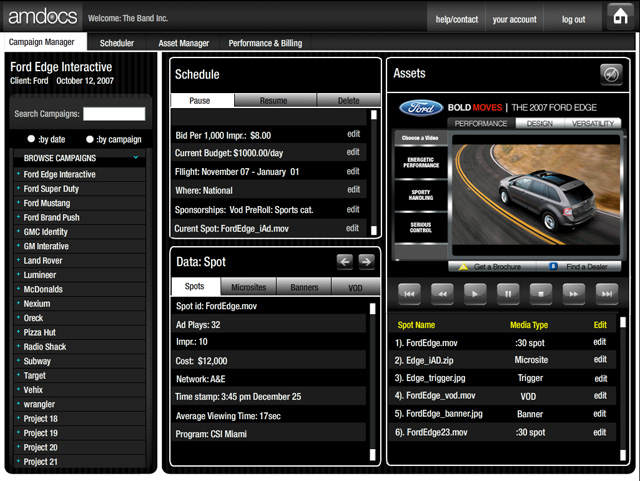Edit the Edge_iAD.zip asset
Viewport: 640px width, 481px height.
pyautogui.click(x=600, y=359)
